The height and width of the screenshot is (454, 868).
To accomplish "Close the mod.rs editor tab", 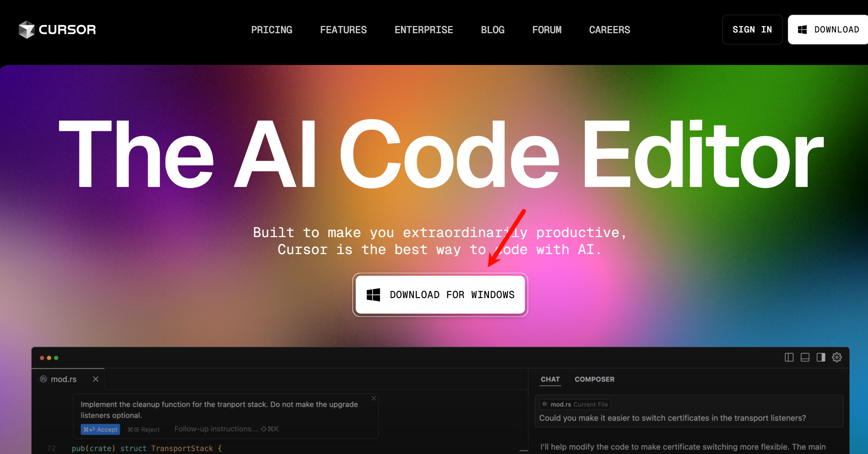I will pos(96,379).
